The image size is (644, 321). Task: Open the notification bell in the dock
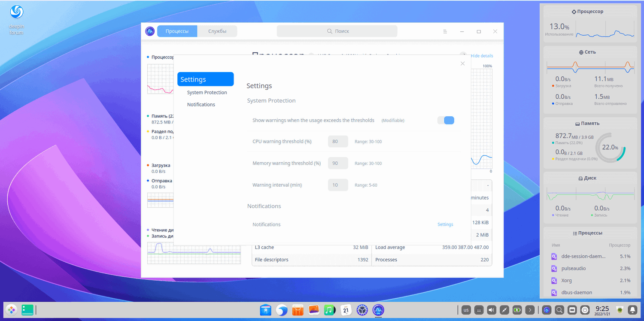(x=632, y=309)
